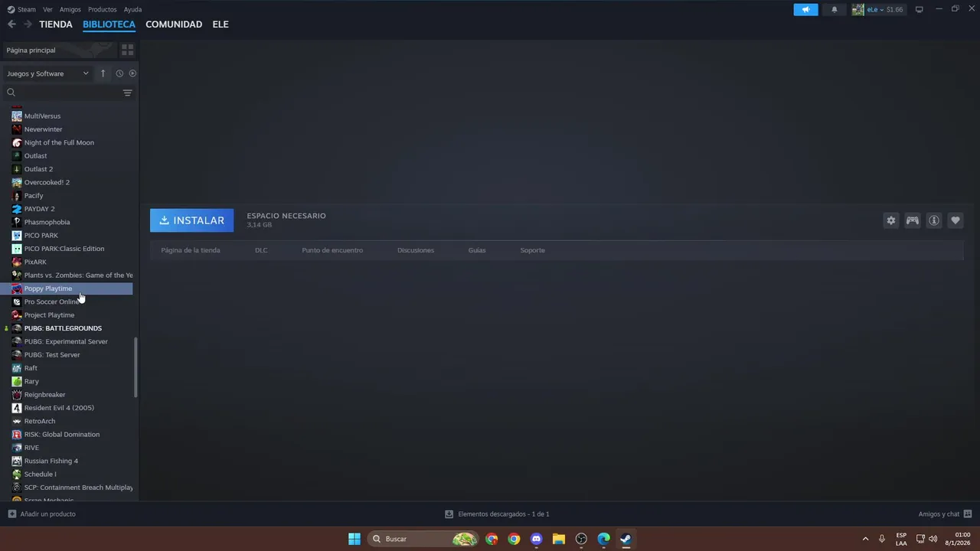Show ready-to-play games filter icon

pos(132,73)
